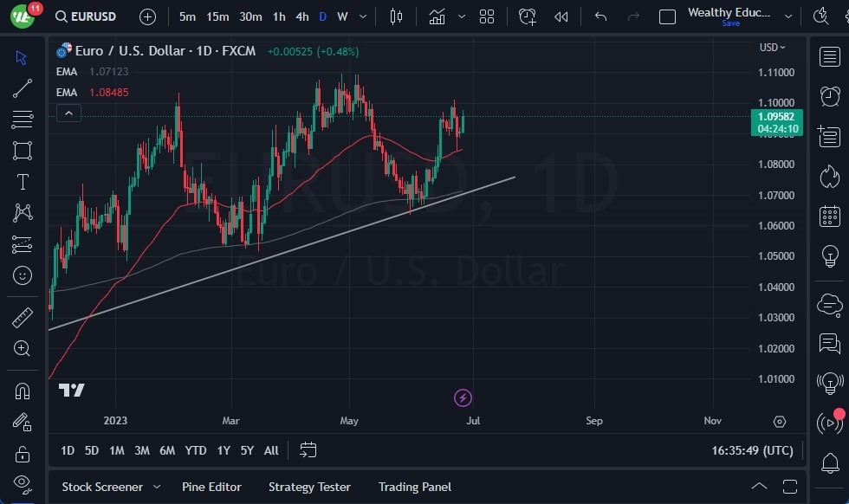849x504 pixels.
Task: Open the Watchlist panel
Action: pyautogui.click(x=829, y=57)
